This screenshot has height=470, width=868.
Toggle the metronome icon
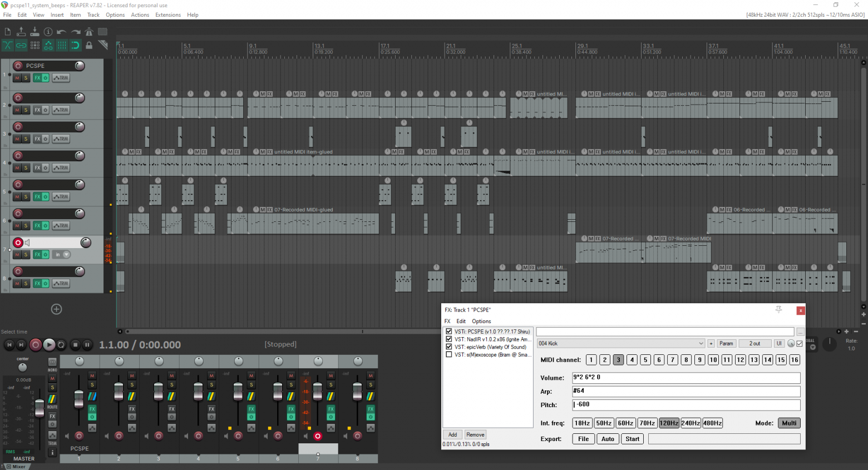point(89,32)
